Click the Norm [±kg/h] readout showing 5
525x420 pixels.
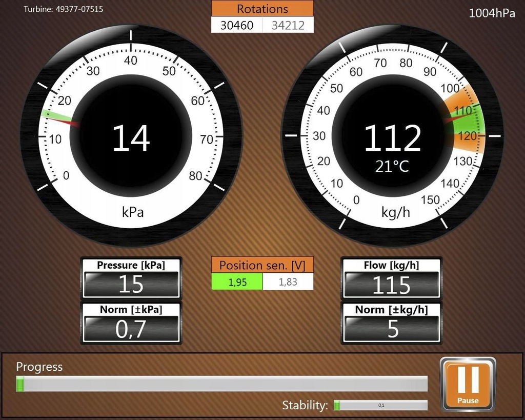click(391, 329)
